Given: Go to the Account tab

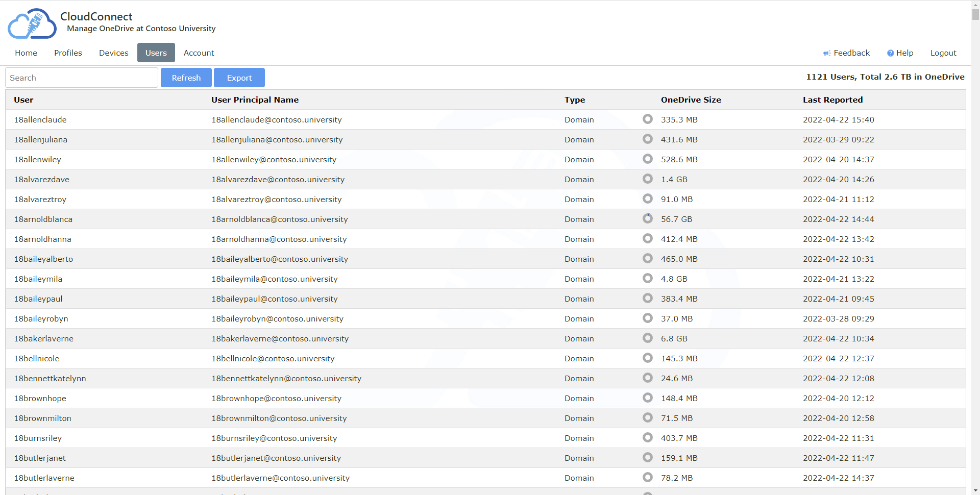Looking at the screenshot, I should [x=199, y=53].
